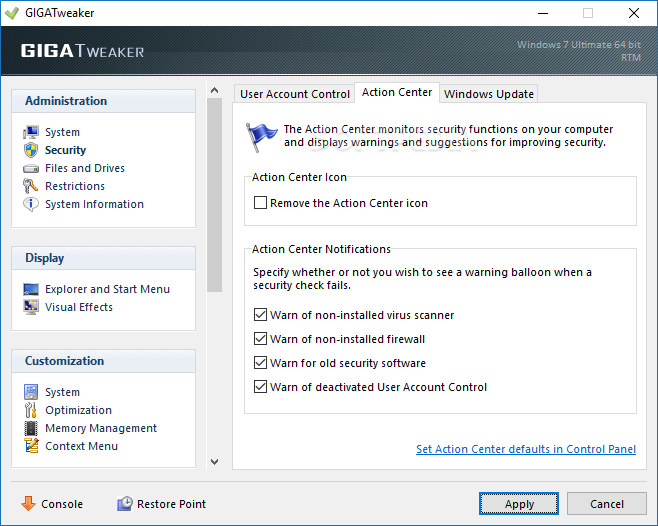
Task: Open the Optimization section
Action: pos(78,410)
